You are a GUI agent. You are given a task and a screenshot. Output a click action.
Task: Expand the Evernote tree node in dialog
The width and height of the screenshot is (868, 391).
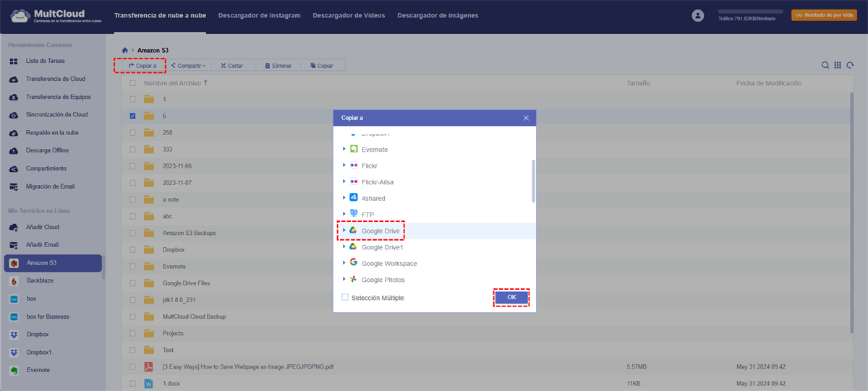344,150
